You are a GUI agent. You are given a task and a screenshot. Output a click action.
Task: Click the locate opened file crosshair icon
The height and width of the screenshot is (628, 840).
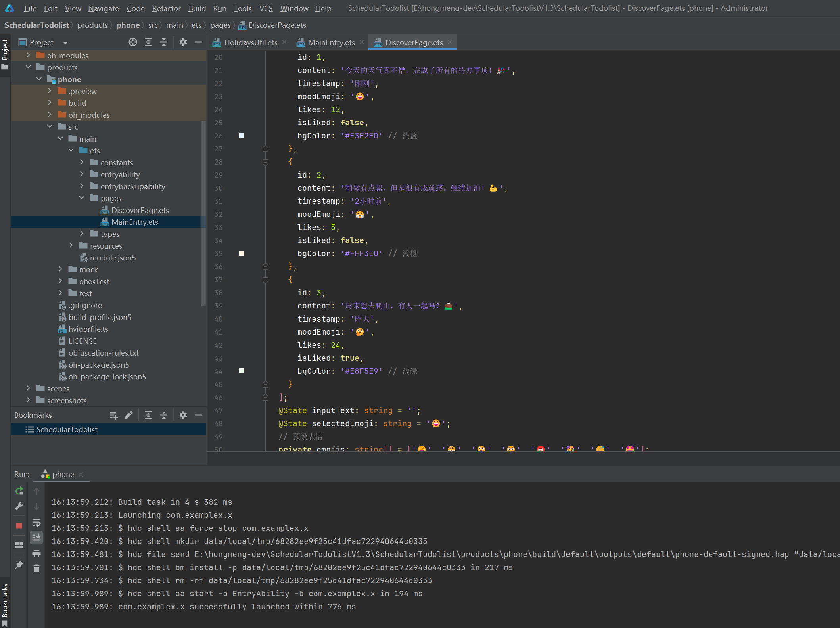point(133,42)
